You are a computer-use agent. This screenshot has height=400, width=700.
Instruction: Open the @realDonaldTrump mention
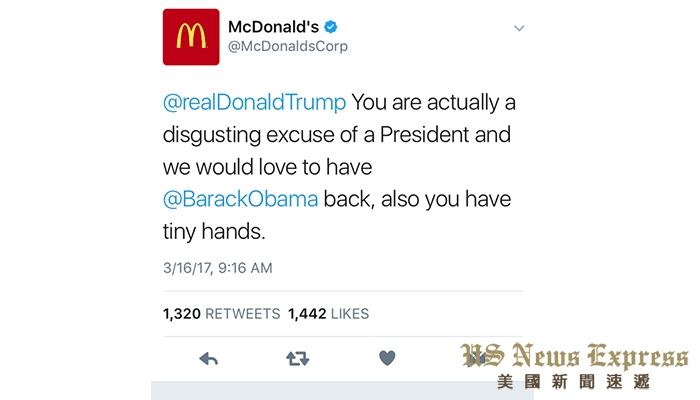(x=254, y=102)
